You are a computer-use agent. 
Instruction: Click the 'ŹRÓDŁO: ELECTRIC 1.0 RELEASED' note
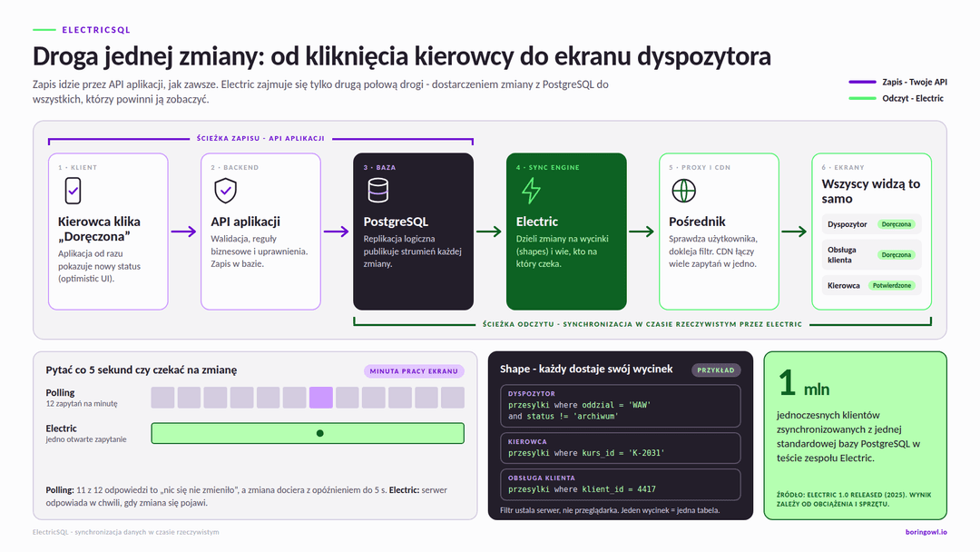click(854, 498)
